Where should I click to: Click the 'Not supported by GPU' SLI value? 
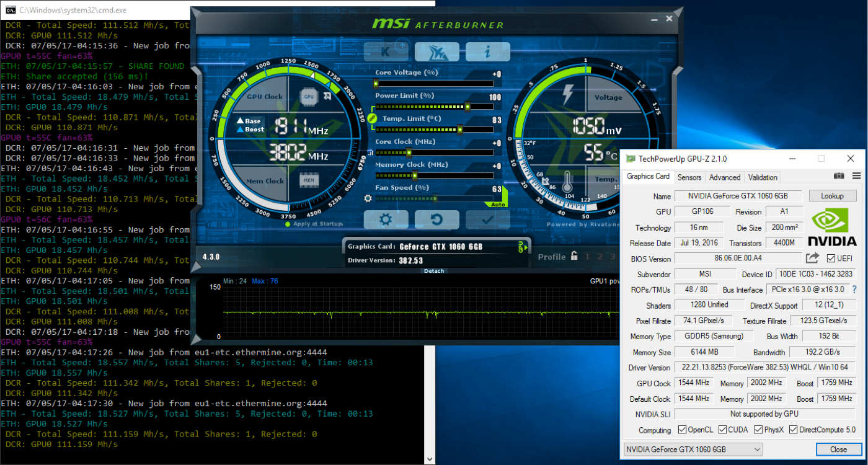764,414
